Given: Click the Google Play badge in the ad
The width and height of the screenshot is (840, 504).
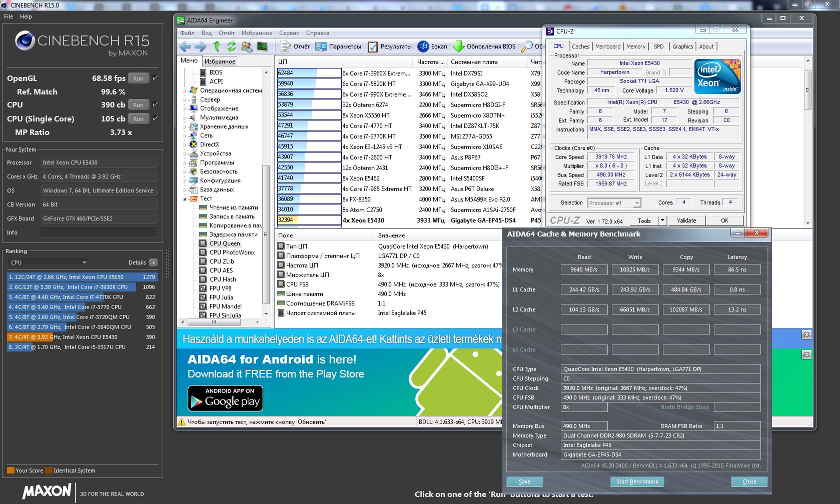Looking at the screenshot, I should click(x=225, y=398).
